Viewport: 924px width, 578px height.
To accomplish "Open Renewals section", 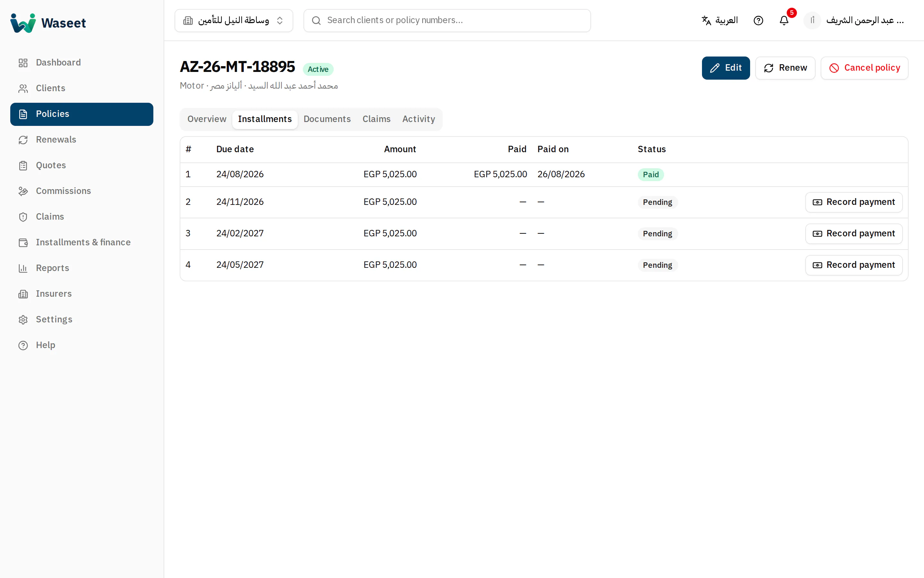I will pos(82,140).
